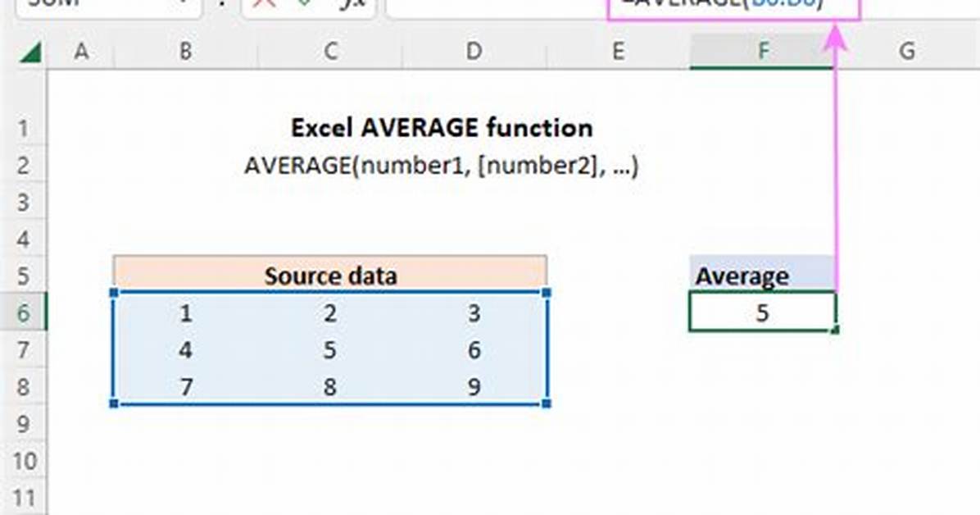The image size is (980, 515).
Task: Select column B header
Action: (x=186, y=52)
